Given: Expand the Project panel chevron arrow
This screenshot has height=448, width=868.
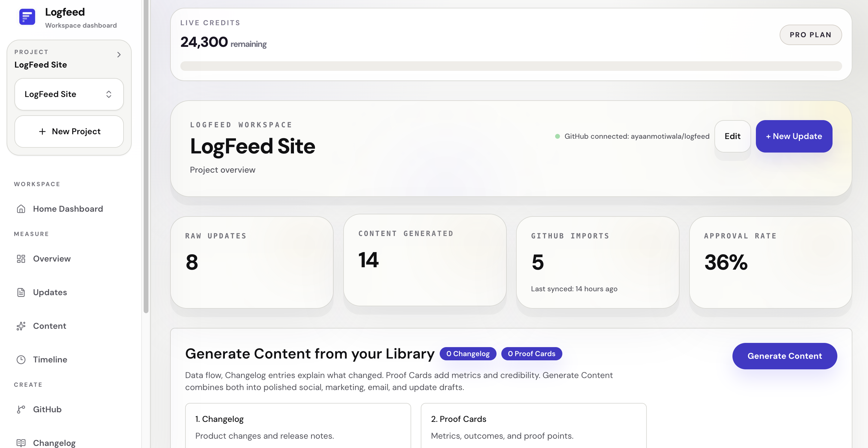Looking at the screenshot, I should 119,55.
